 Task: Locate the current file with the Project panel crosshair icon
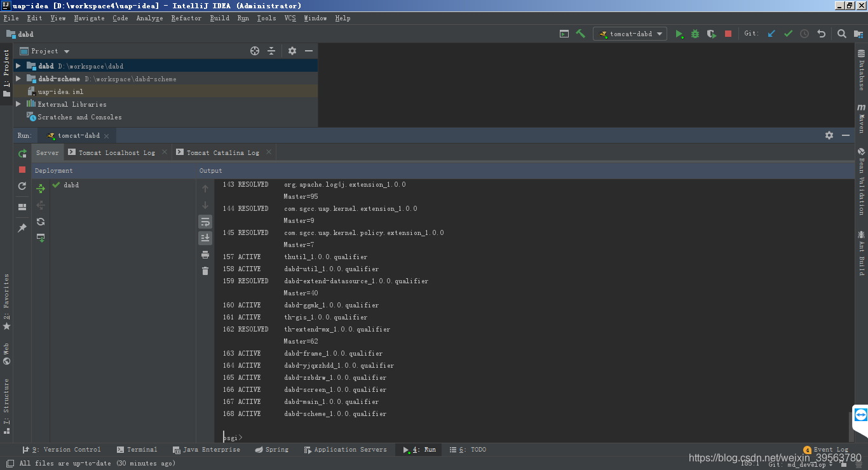click(255, 51)
